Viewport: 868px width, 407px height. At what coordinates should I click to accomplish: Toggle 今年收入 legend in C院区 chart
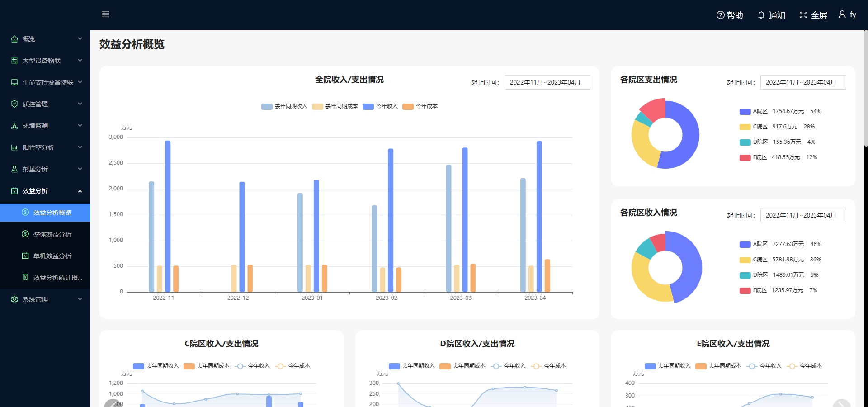(252, 366)
